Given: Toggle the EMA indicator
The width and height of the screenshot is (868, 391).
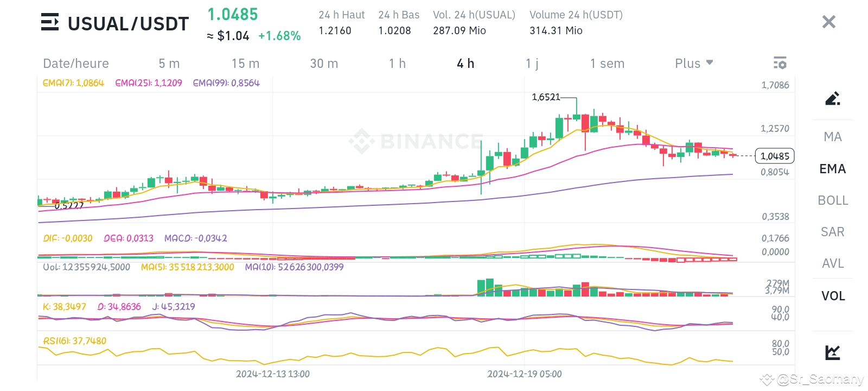Looking at the screenshot, I should [833, 169].
